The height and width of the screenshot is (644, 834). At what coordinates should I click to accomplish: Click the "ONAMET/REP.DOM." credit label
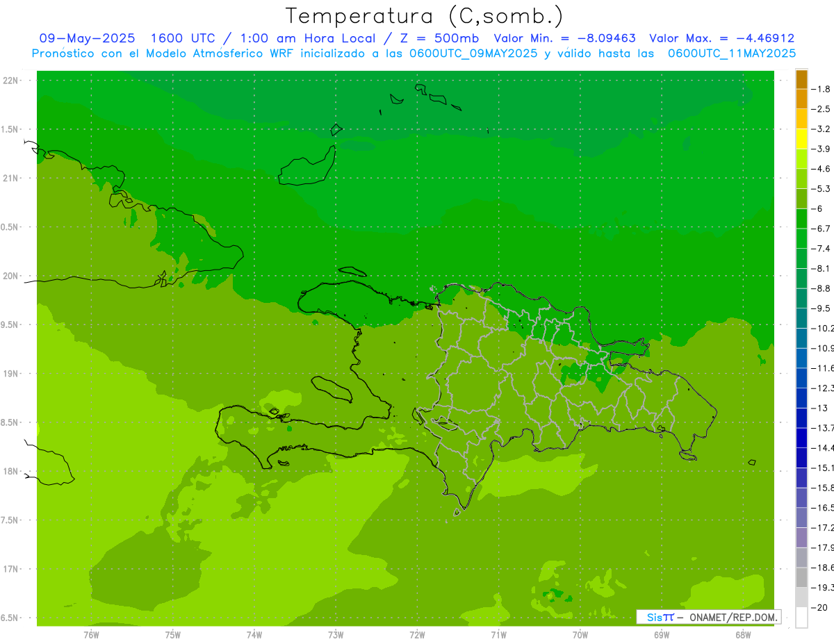[x=734, y=617]
